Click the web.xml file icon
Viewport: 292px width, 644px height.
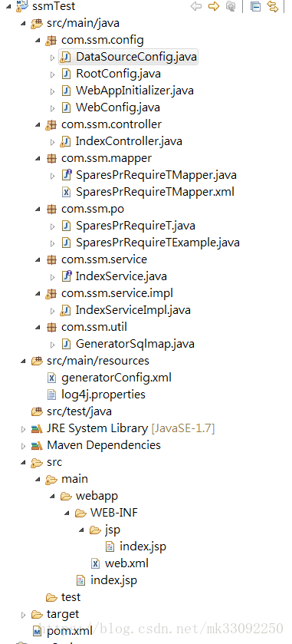96,563
